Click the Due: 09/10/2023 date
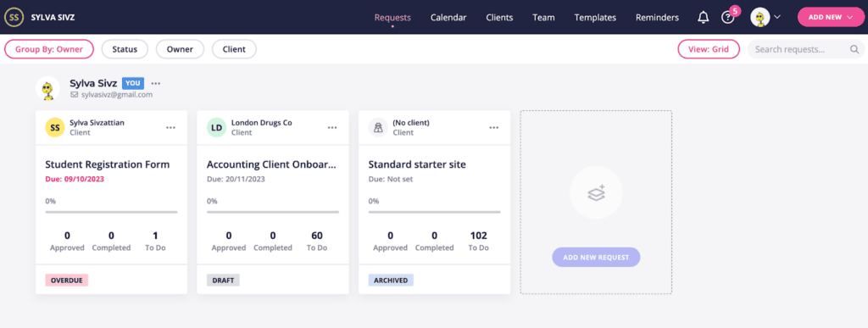 tap(75, 179)
